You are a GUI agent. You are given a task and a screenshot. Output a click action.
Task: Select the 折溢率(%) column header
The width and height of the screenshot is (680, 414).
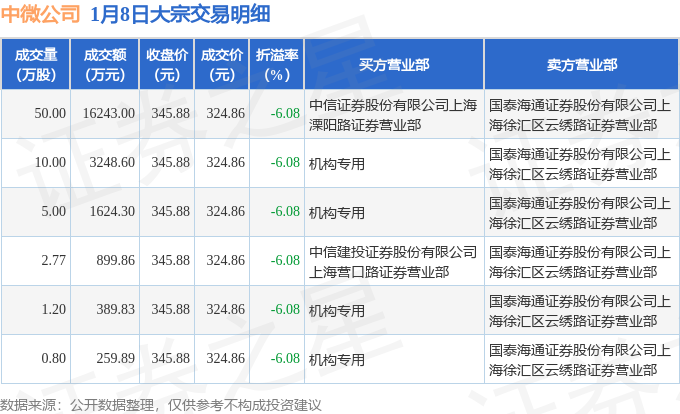277,64
